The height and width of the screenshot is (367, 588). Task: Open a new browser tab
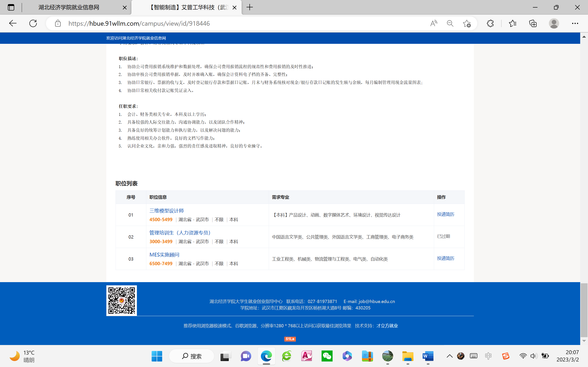[x=249, y=7]
